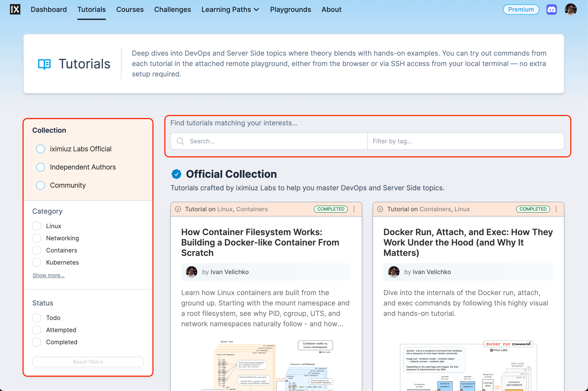The width and height of the screenshot is (588, 391).
Task: Expand Show more under Category
Action: tap(48, 275)
